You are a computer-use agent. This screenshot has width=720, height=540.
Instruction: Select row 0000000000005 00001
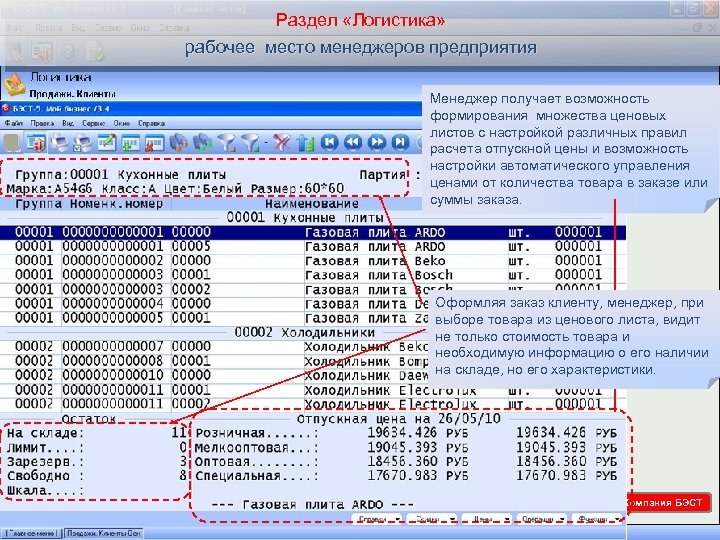[214, 318]
